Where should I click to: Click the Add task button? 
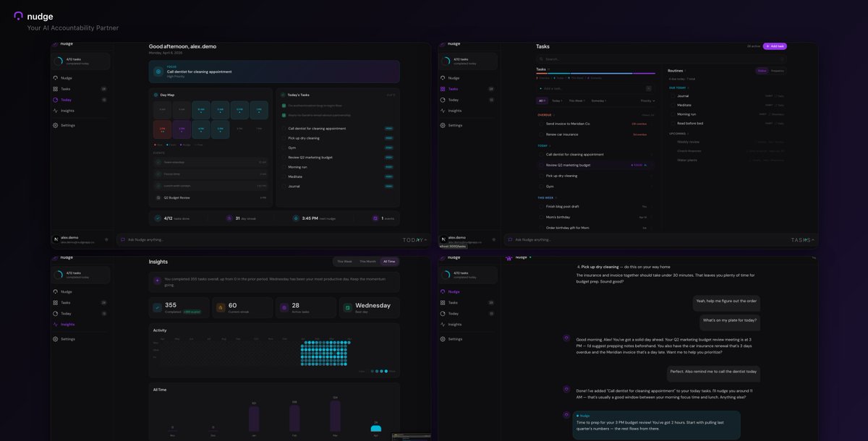click(775, 46)
